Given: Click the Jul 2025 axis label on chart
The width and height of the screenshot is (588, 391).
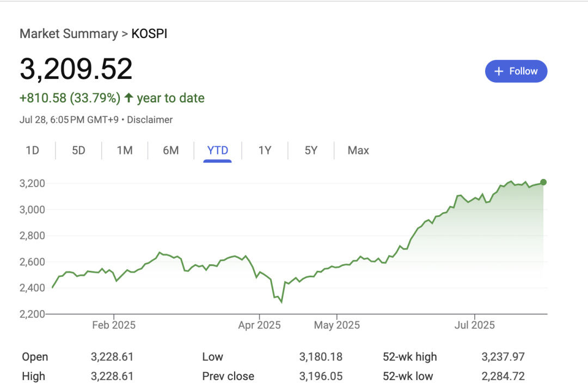Looking at the screenshot, I should tap(476, 325).
